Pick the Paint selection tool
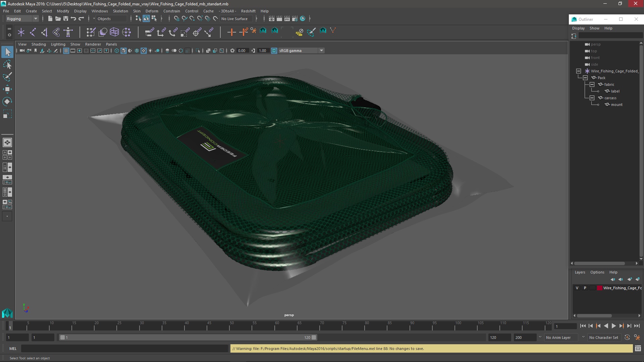 tap(7, 77)
